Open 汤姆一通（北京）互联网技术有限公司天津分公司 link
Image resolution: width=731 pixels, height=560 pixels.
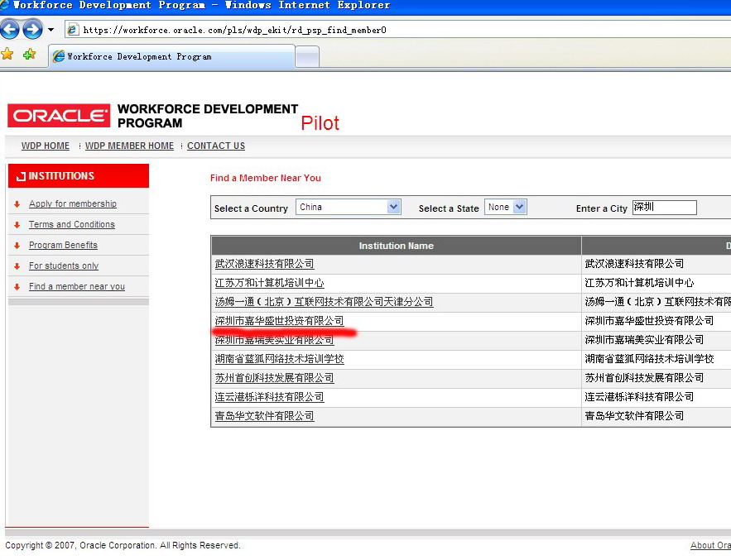point(324,302)
